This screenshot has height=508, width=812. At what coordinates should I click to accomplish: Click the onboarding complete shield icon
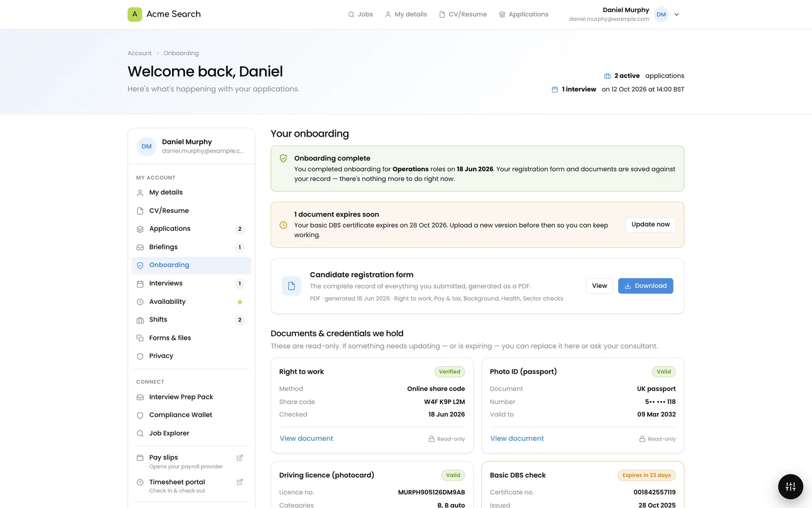pos(284,158)
